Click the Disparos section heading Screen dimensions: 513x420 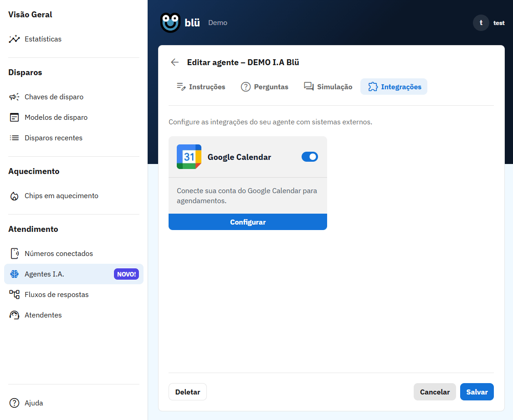(25, 72)
